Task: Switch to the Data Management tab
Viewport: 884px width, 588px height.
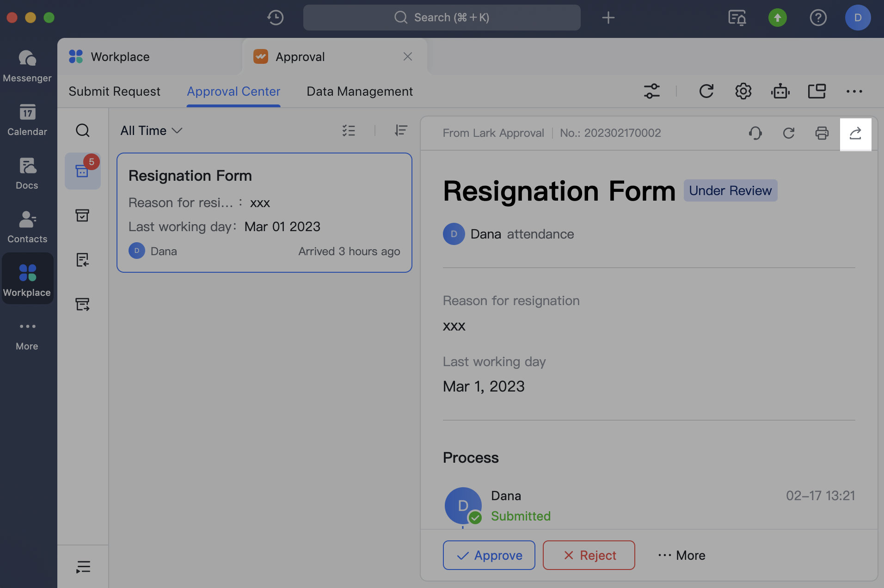Action: (x=360, y=92)
